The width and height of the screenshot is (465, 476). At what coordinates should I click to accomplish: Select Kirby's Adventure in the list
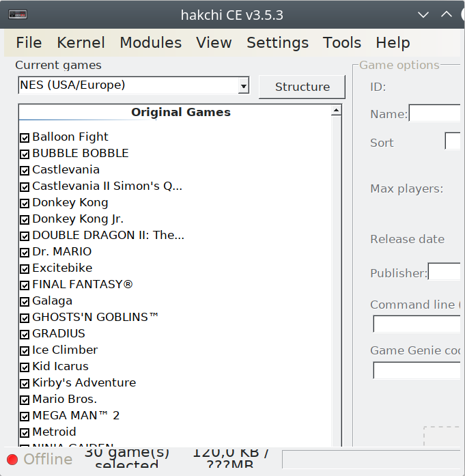84,382
